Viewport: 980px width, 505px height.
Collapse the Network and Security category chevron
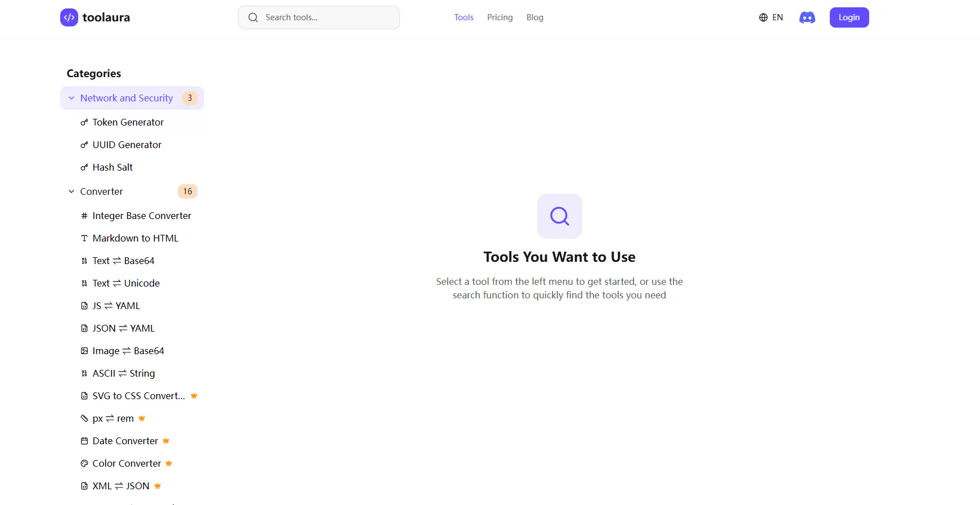(x=71, y=98)
